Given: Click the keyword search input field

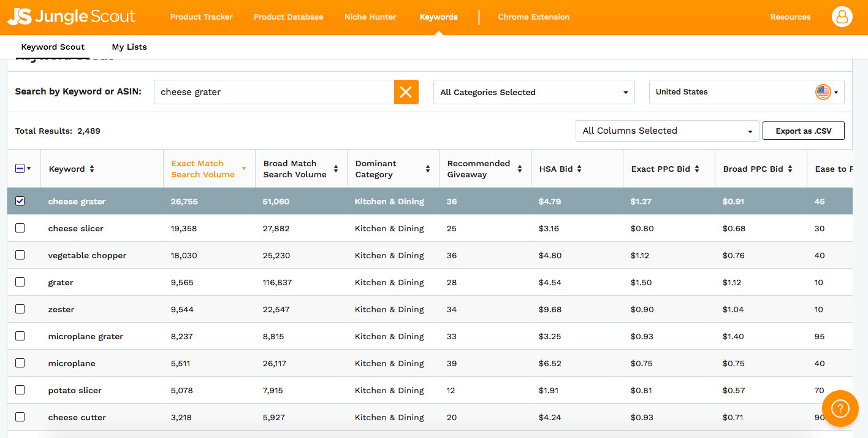Looking at the screenshot, I should (274, 92).
